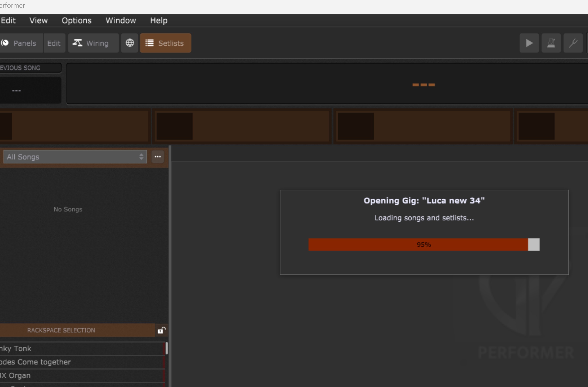Click the Play button in the toolbar
The image size is (588, 387).
pyautogui.click(x=529, y=43)
